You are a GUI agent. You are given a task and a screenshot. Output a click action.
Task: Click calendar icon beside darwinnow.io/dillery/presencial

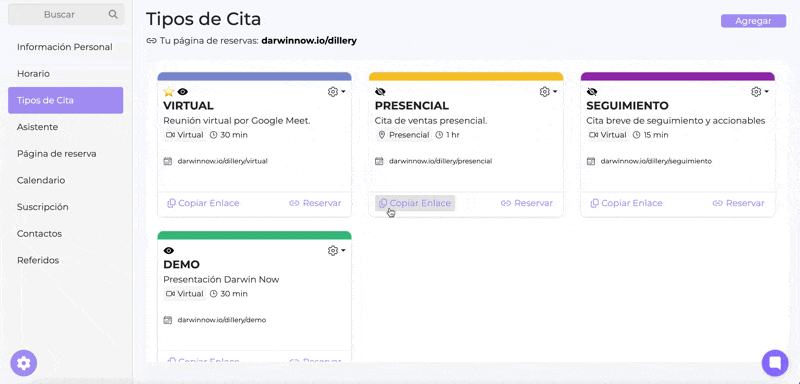[x=379, y=161]
